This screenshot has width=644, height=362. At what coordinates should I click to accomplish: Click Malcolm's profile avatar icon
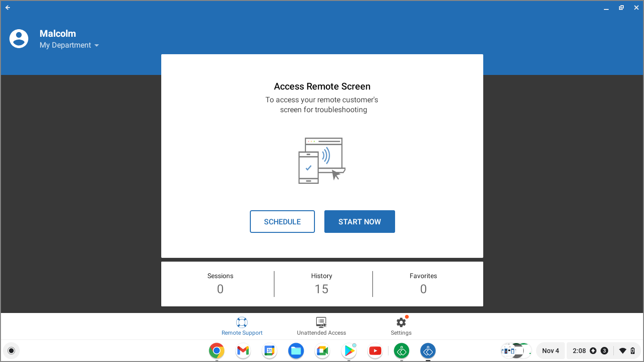(19, 39)
